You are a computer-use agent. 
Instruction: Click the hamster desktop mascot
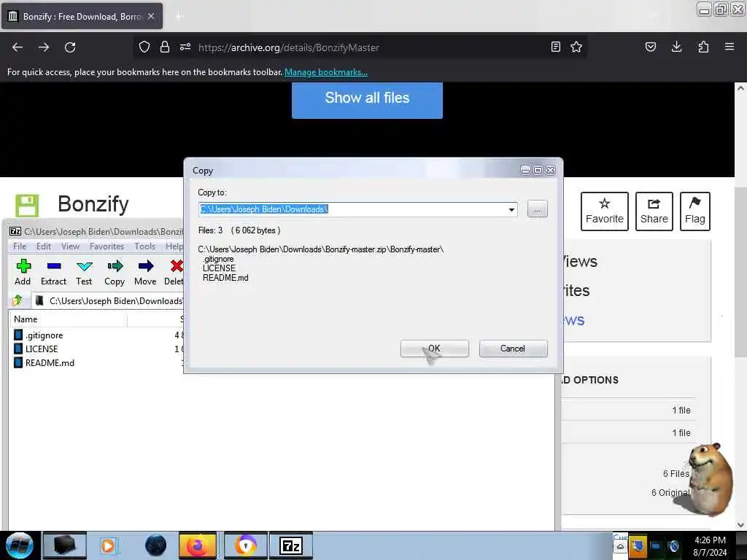coord(709,478)
